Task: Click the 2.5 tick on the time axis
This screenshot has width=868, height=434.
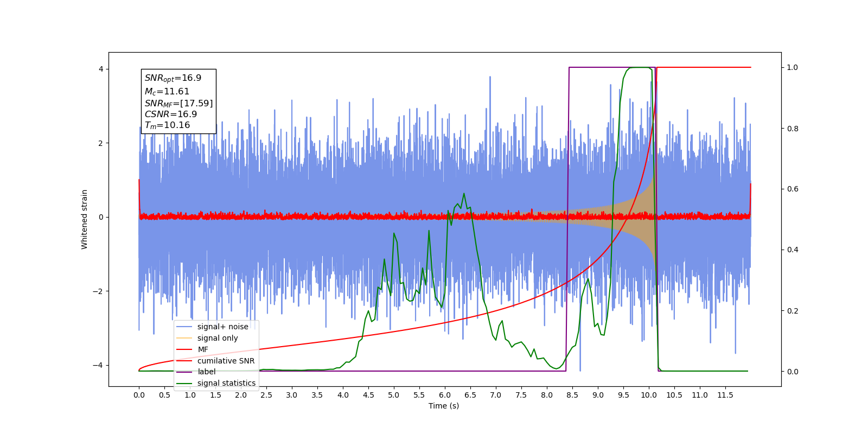Action: tap(266, 395)
